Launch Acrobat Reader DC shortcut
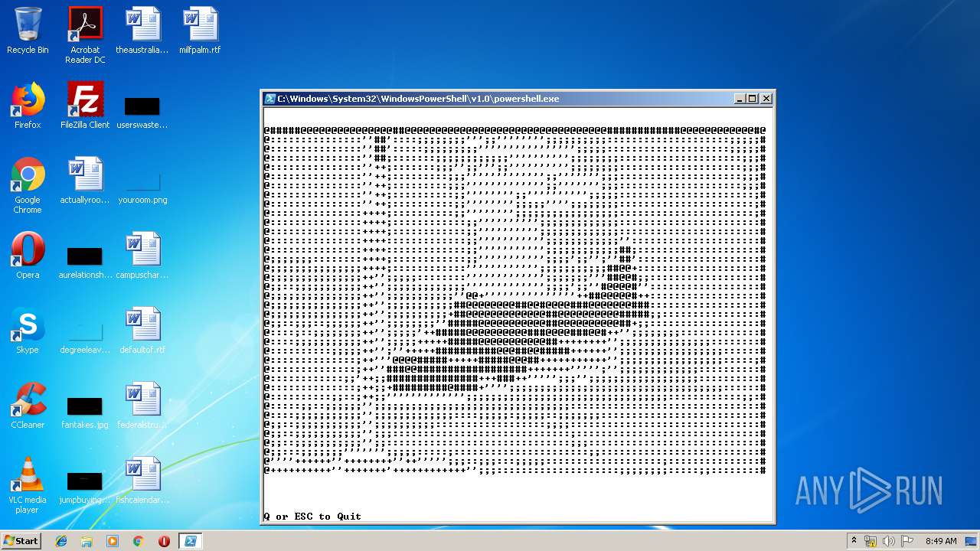This screenshot has height=551, width=980. (x=85, y=34)
